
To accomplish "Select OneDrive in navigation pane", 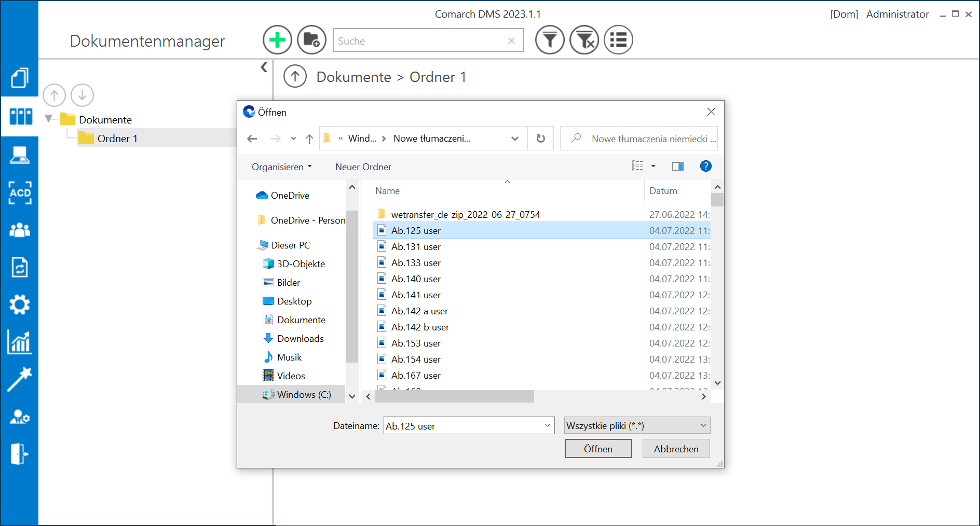I will tap(290, 196).
